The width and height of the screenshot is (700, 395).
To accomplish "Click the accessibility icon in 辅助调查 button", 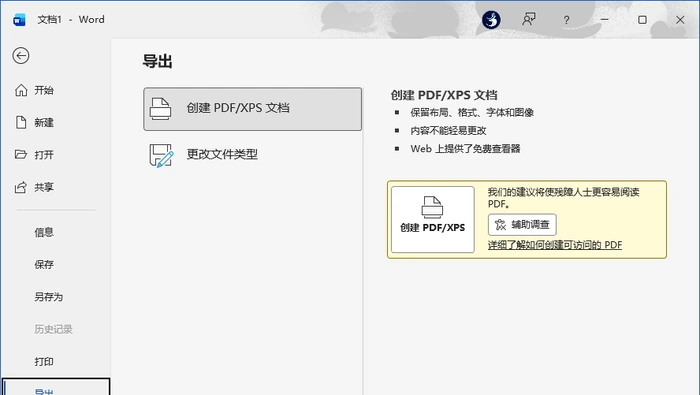I will pyautogui.click(x=500, y=225).
